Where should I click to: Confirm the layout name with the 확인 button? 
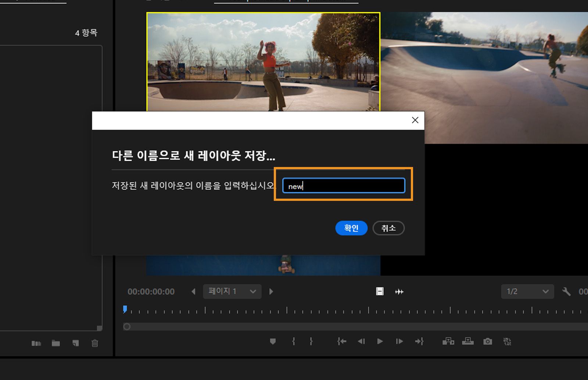click(351, 228)
